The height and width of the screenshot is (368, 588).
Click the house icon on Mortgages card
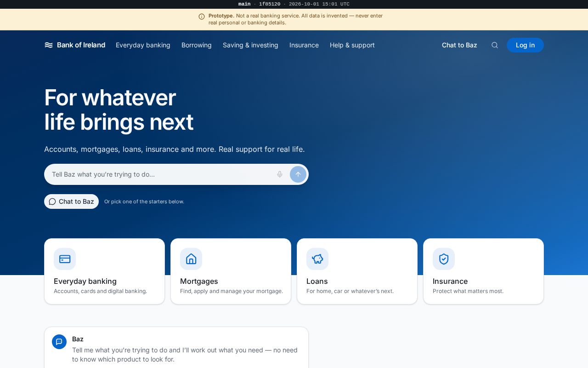click(191, 259)
